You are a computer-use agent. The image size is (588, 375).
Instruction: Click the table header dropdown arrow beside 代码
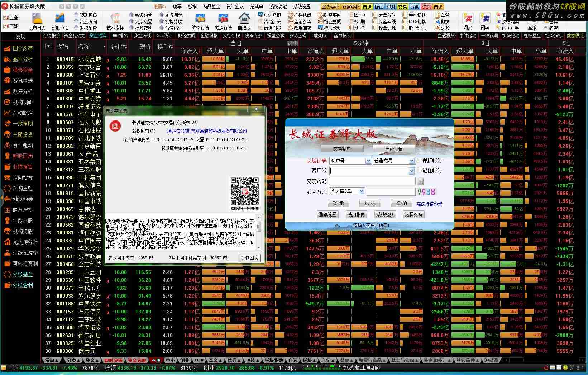tap(48, 46)
